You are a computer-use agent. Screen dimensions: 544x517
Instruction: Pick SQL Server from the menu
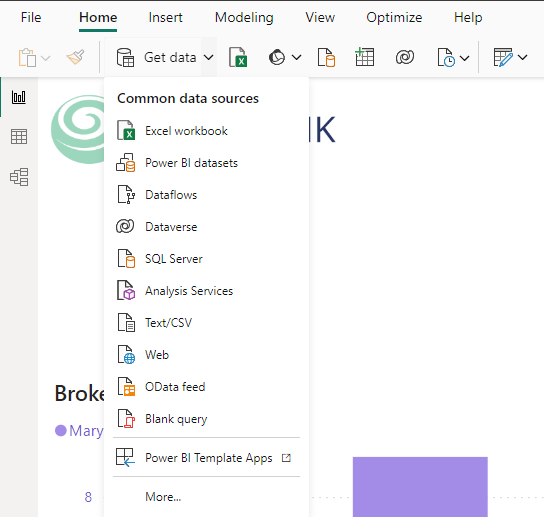(206, 259)
